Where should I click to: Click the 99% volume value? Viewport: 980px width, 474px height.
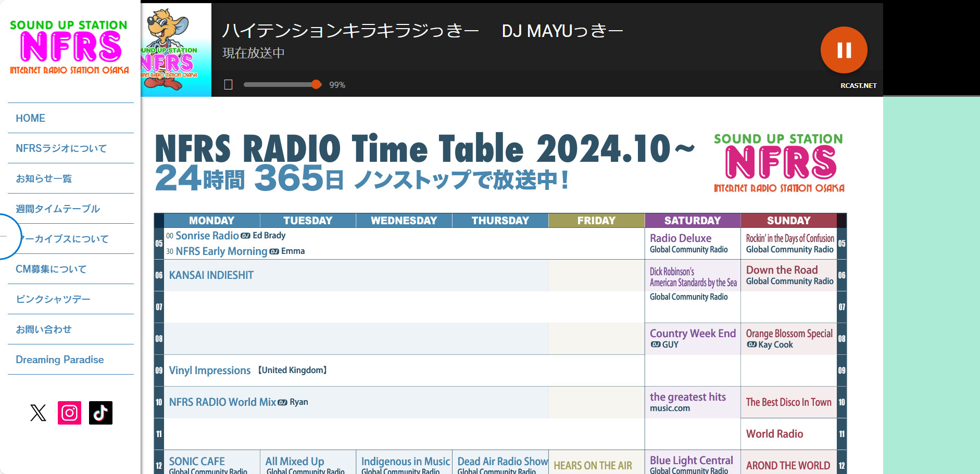click(337, 85)
